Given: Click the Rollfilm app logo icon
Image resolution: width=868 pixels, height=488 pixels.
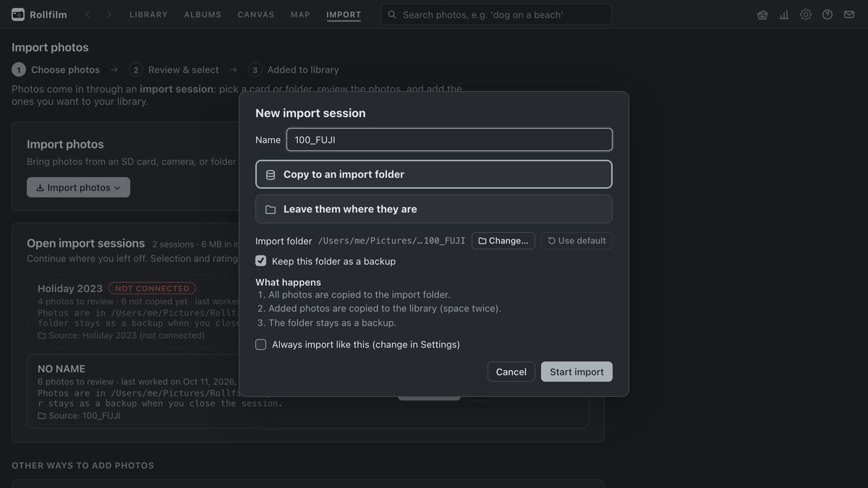Looking at the screenshot, I should point(18,14).
